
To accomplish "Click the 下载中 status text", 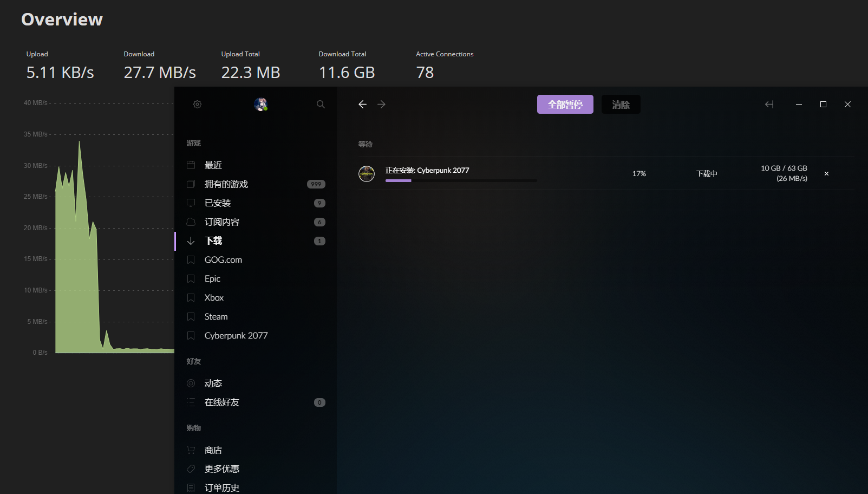I will point(707,174).
